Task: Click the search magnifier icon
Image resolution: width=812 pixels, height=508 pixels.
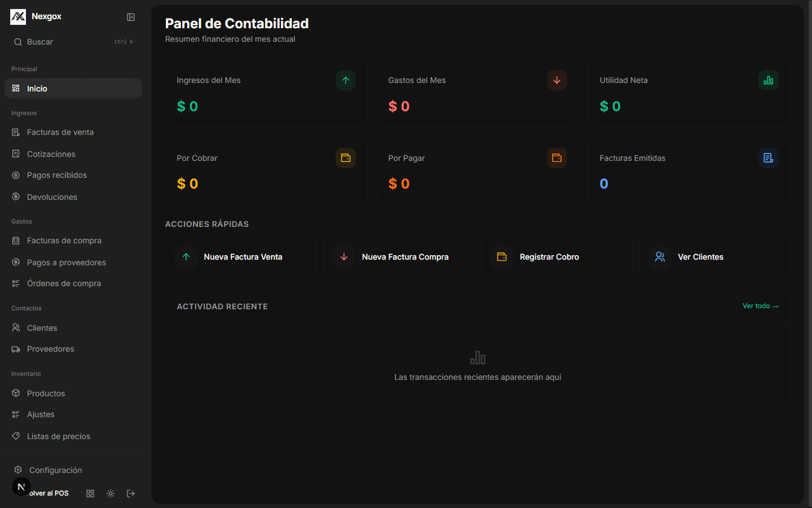Action: [x=18, y=42]
